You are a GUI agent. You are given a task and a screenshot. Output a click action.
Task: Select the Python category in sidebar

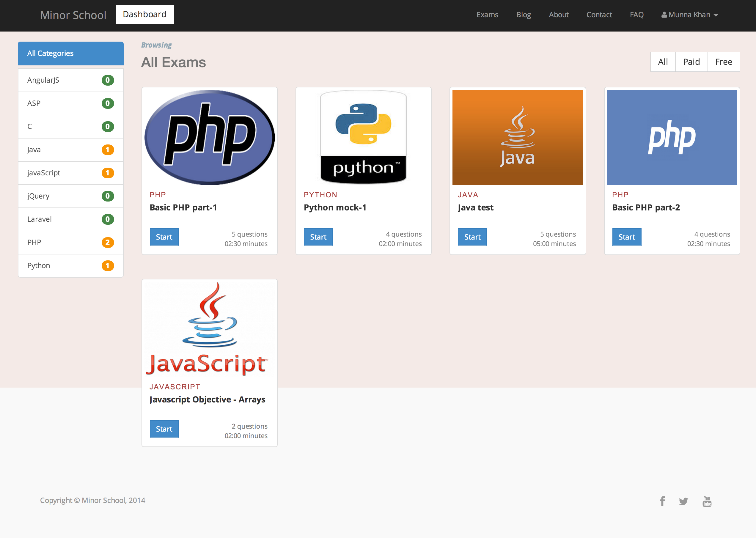pyautogui.click(x=70, y=266)
